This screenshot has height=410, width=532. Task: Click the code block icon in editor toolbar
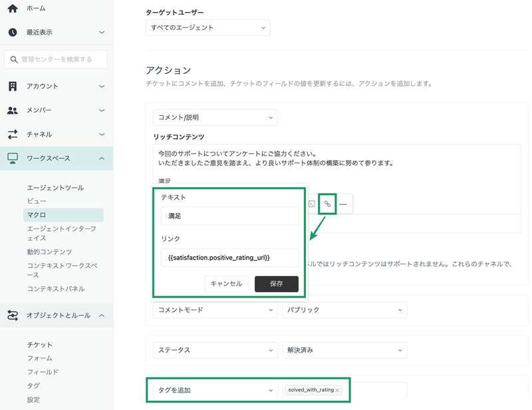coord(312,204)
